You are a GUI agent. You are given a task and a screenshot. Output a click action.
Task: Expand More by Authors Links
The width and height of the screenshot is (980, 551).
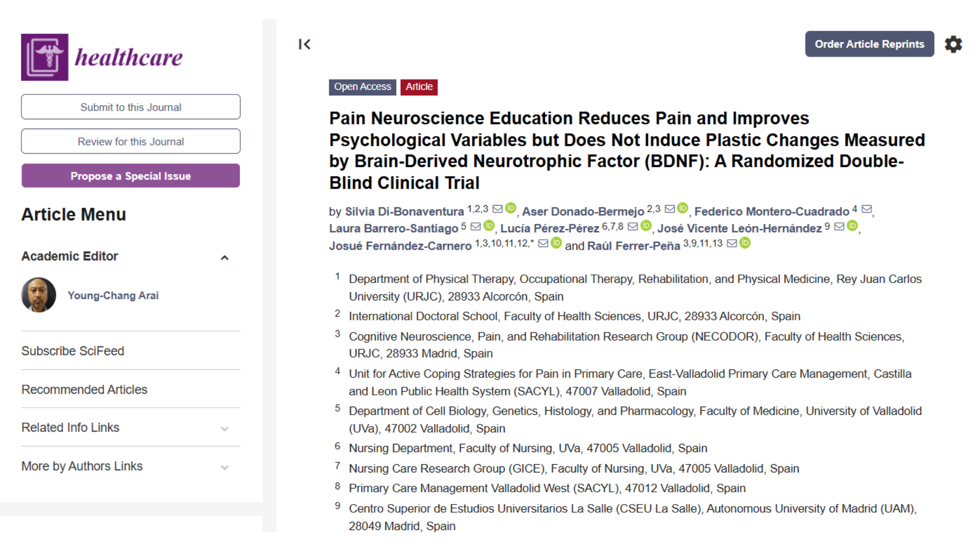pos(224,468)
